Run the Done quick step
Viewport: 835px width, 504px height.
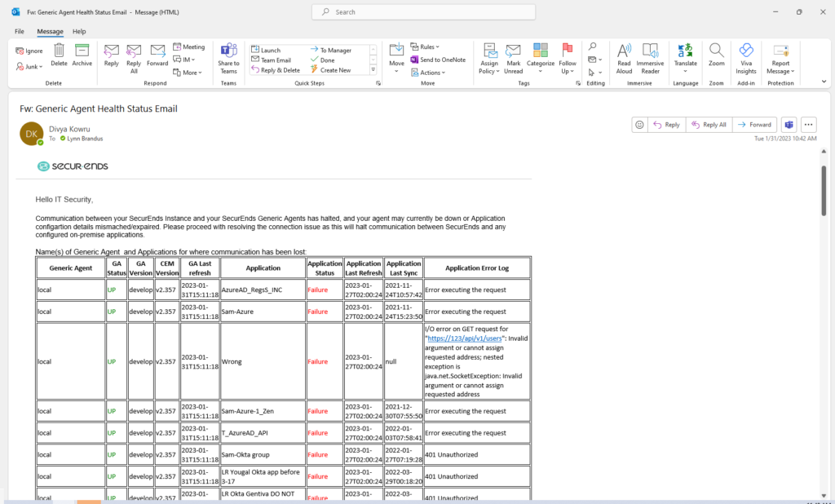323,60
